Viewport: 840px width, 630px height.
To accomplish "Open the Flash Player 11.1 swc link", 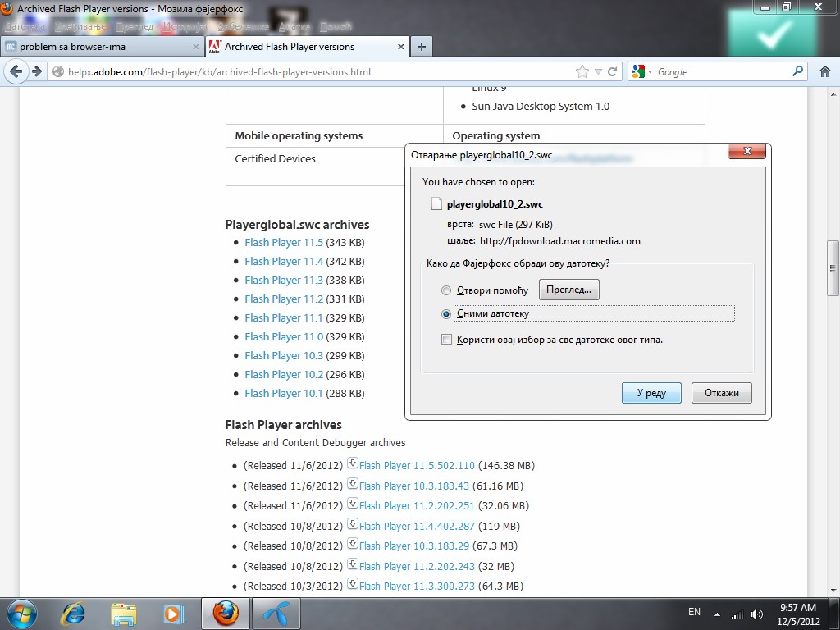I will click(x=284, y=317).
